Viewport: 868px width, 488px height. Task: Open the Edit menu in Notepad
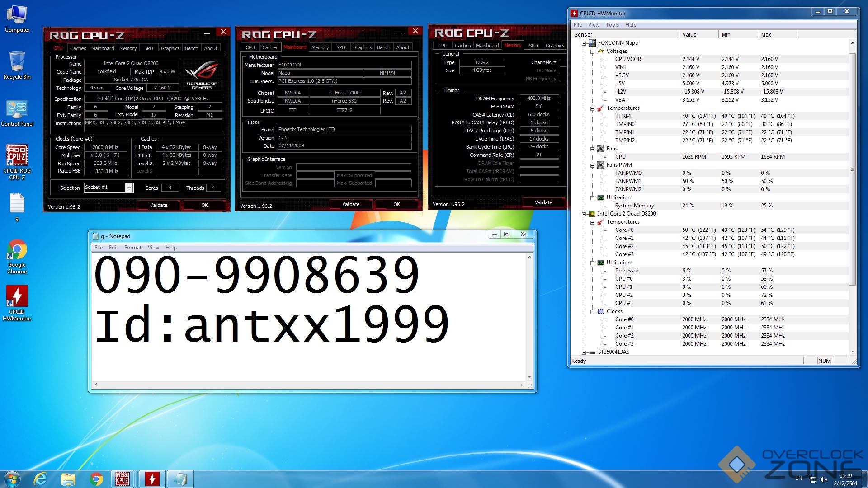(x=113, y=248)
